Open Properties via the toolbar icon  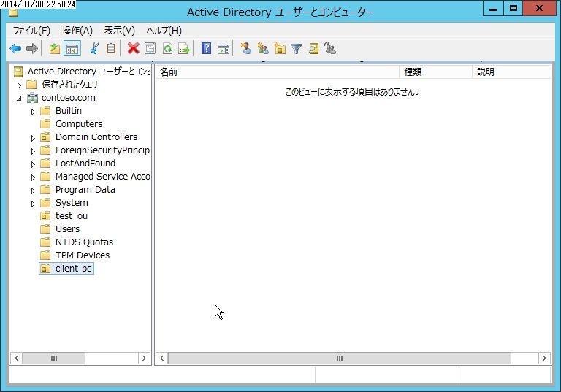pos(150,48)
